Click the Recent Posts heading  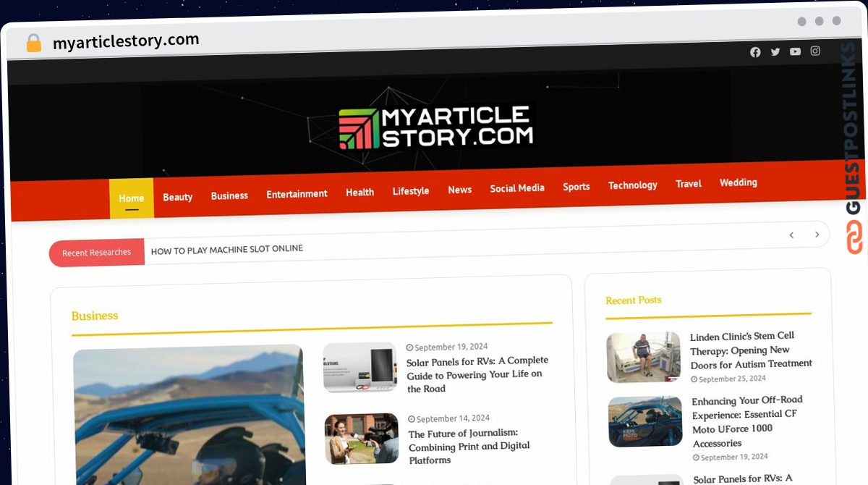click(x=634, y=300)
